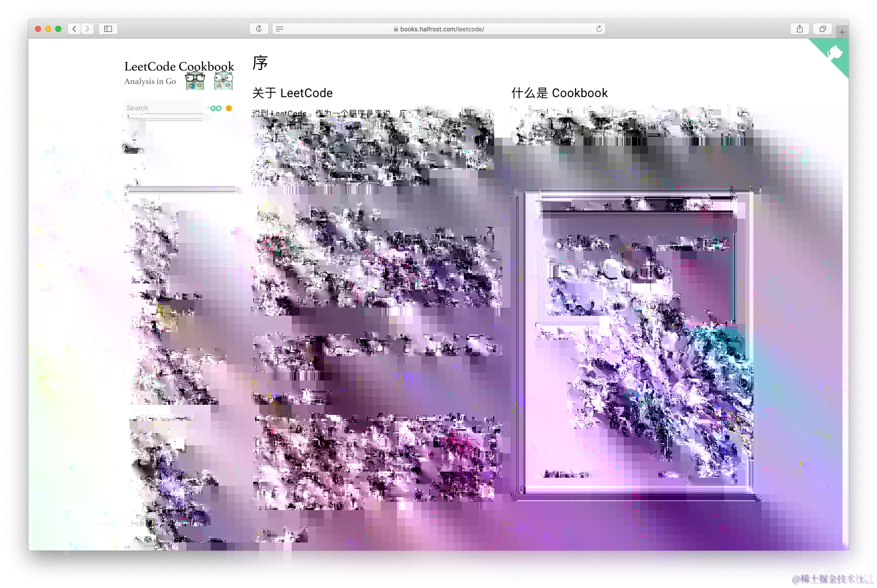Enter full screen with the green button

tap(58, 29)
